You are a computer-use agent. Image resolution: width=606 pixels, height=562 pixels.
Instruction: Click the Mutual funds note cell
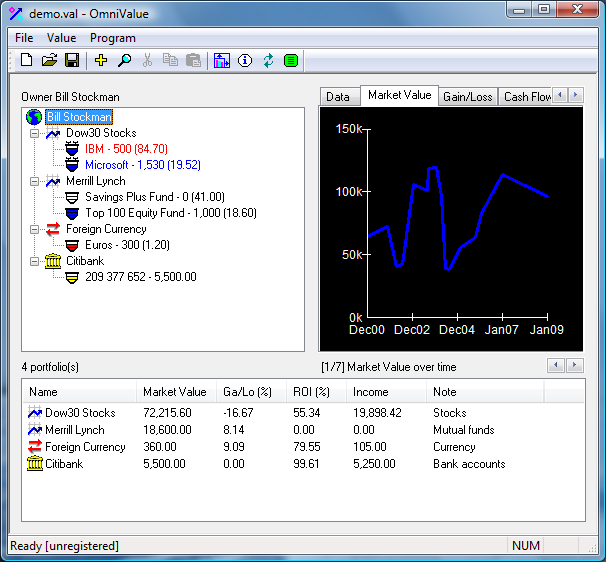pyautogui.click(x=464, y=429)
